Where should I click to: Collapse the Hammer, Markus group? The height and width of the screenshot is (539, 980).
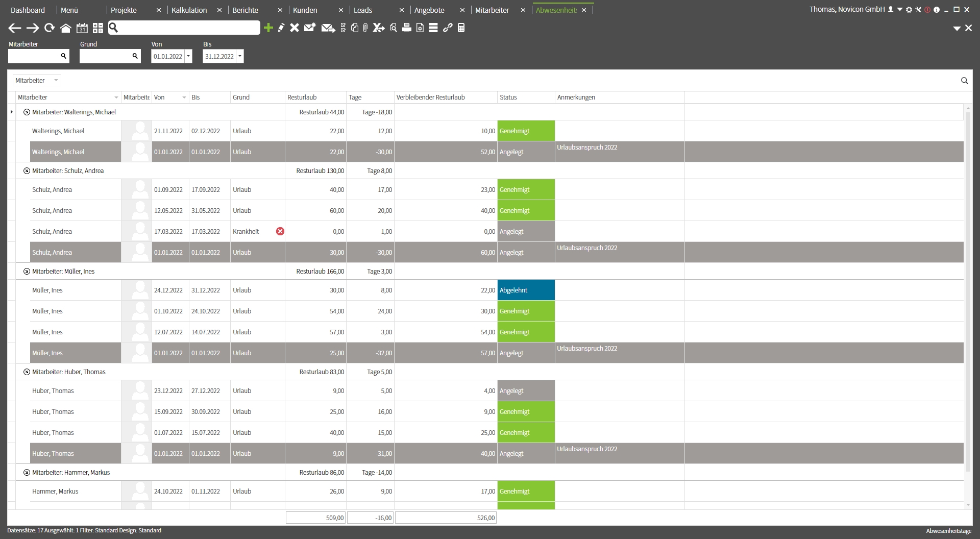click(x=27, y=473)
